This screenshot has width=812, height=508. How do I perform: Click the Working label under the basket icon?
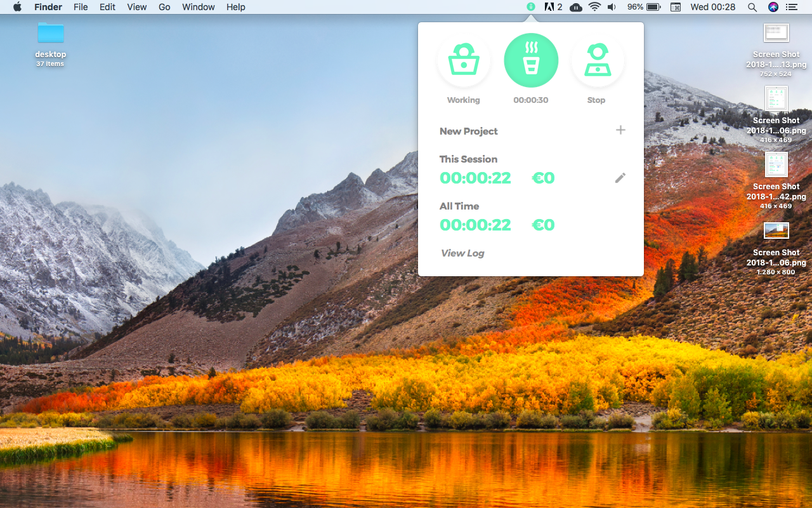pos(463,100)
